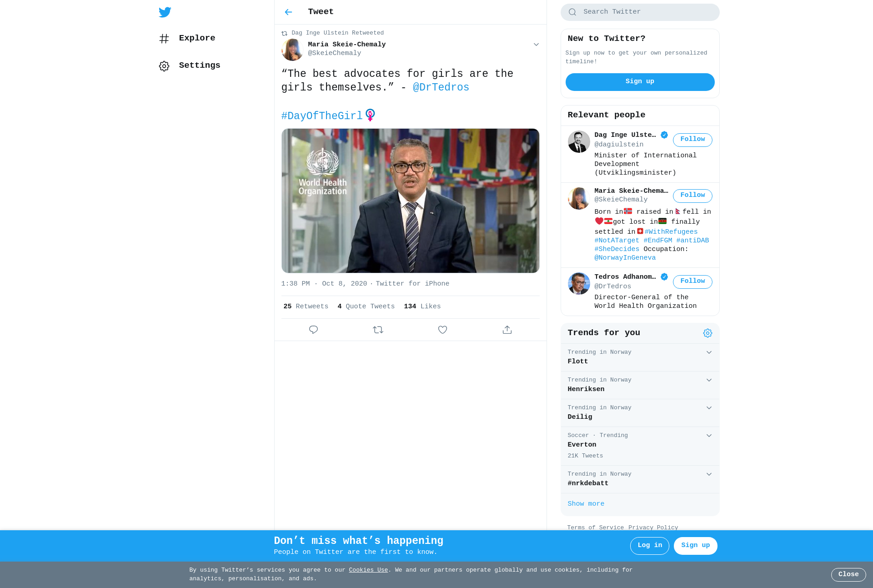Follow Dag Inge Ulstein
This screenshot has height=588, width=873.
point(692,140)
